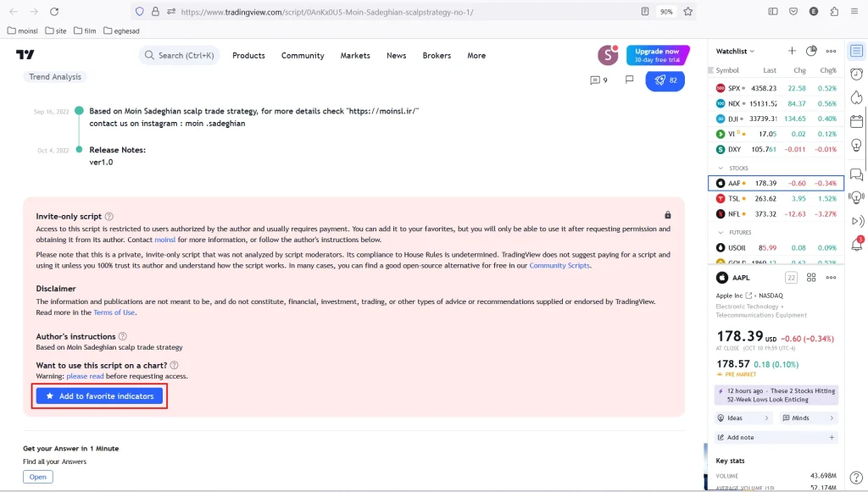Open the Watchlist name dropdown
This screenshot has width=868, height=492.
coord(735,52)
